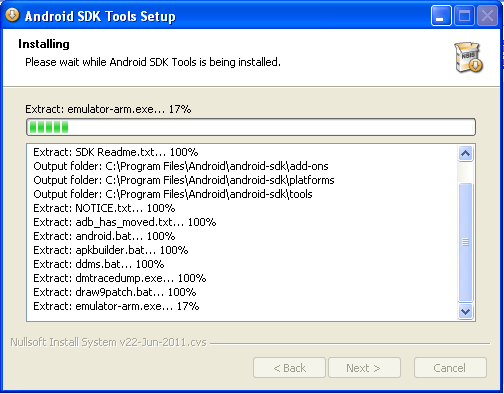Screen dimensions: 504x394
Task: Select log line for ddms.bat
Action: (99, 264)
